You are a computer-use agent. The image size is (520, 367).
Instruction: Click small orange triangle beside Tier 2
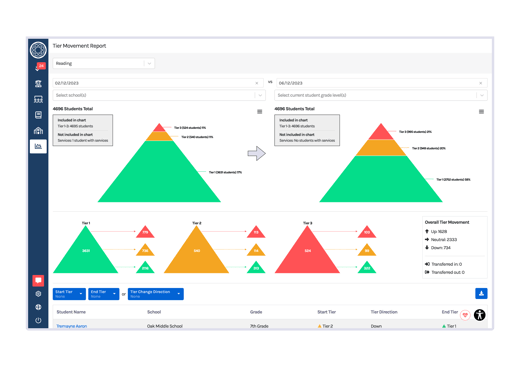[256, 251]
